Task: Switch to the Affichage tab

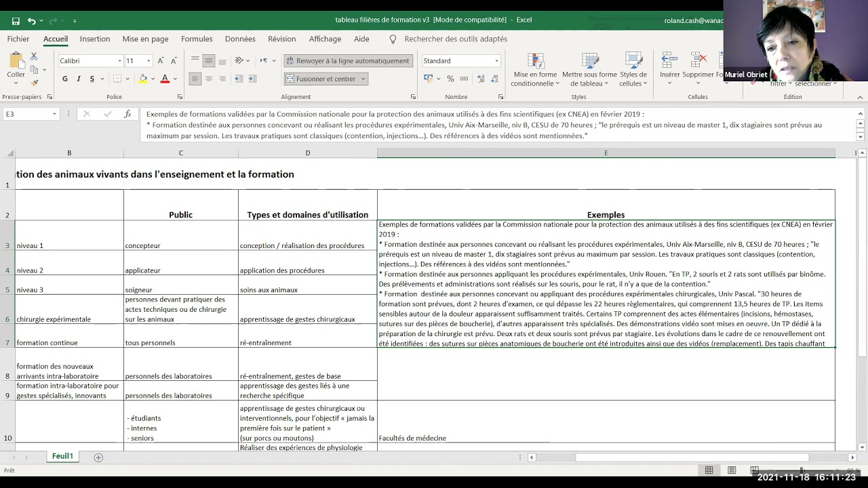Action: pos(325,39)
